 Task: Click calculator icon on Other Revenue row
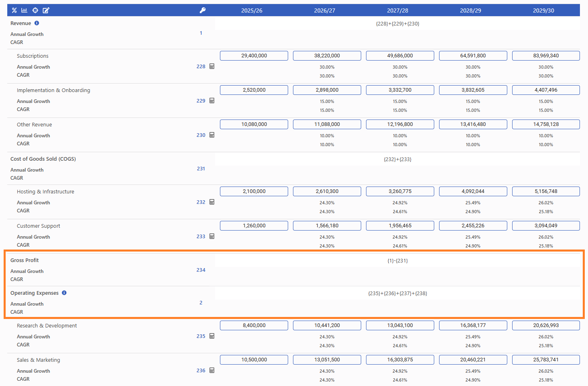tap(212, 135)
